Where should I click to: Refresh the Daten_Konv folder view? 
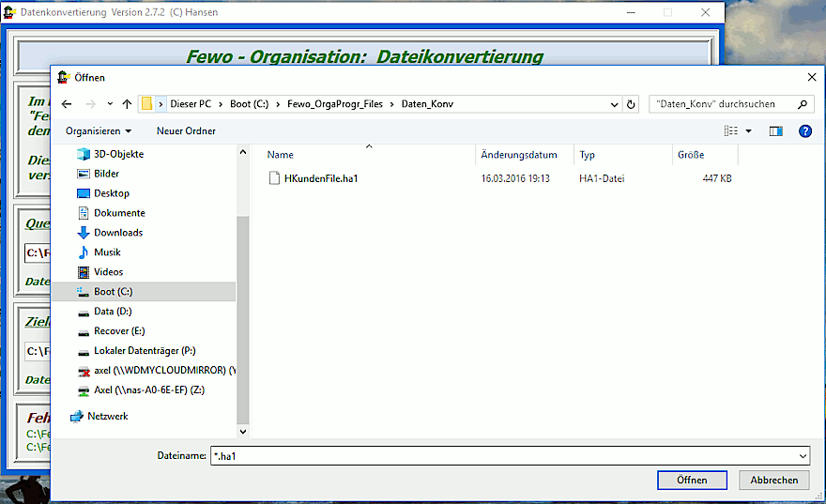(x=632, y=104)
